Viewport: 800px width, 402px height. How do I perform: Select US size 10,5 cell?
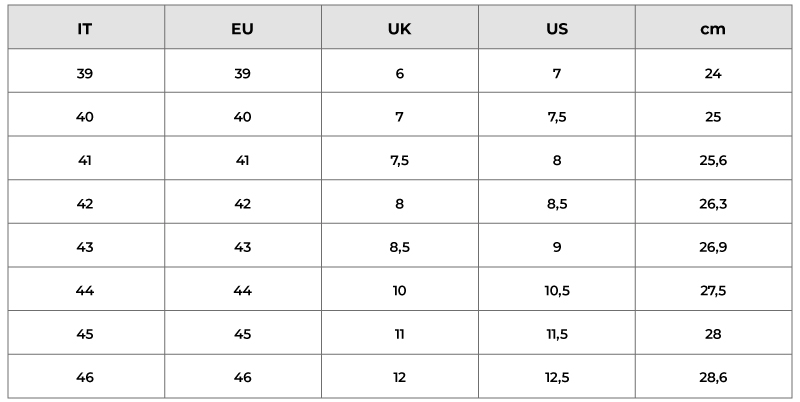(x=557, y=289)
